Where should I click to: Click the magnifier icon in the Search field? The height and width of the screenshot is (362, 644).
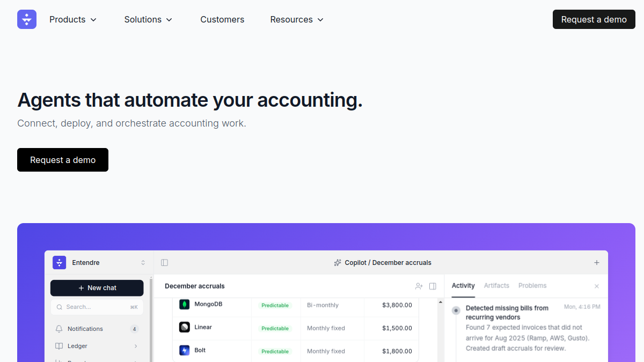click(59, 307)
